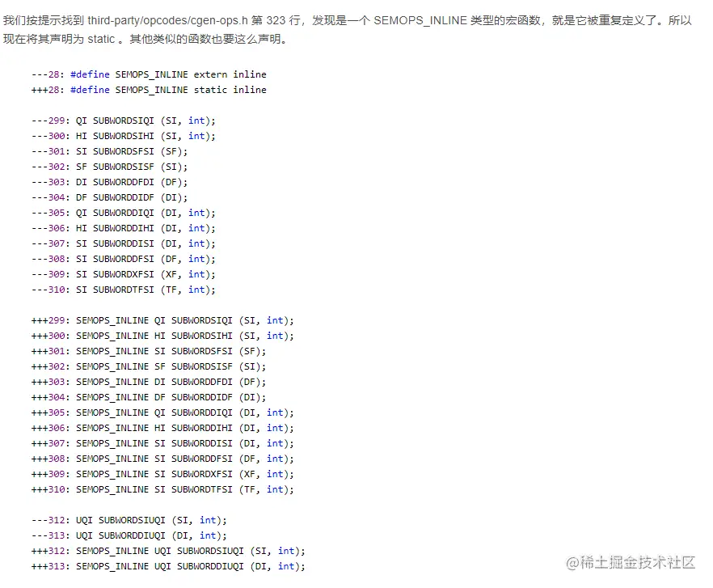Select line '---305: QI SUBWORDDIQI (DI, int);'
The width and height of the screenshot is (713, 588).
tap(123, 213)
